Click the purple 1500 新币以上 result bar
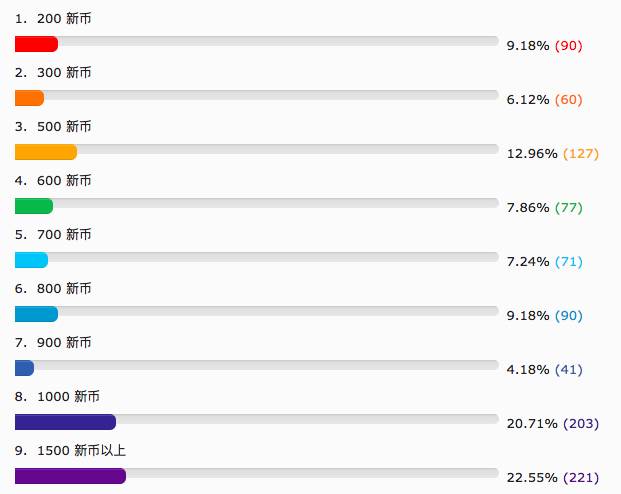 pyautogui.click(x=70, y=476)
